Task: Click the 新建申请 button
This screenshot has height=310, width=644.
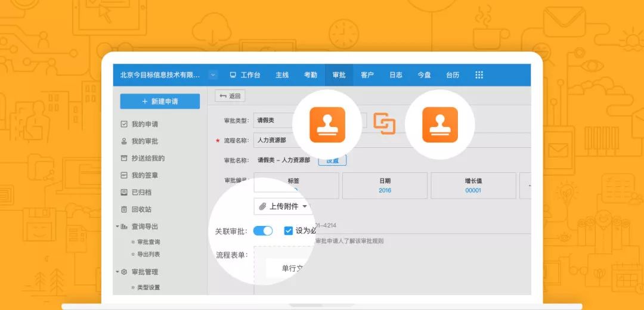Action: point(160,101)
